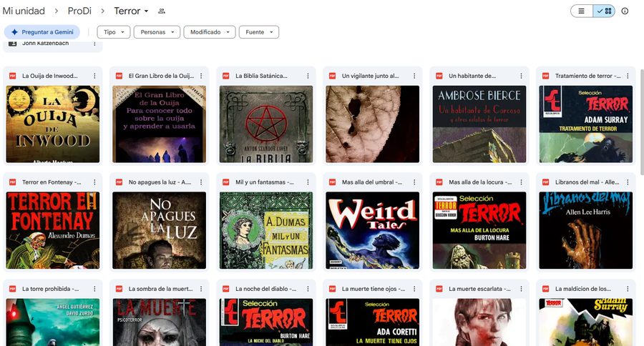Open No apagues la luz cover thumbnail
The height and width of the screenshot is (346, 644).
(160, 230)
